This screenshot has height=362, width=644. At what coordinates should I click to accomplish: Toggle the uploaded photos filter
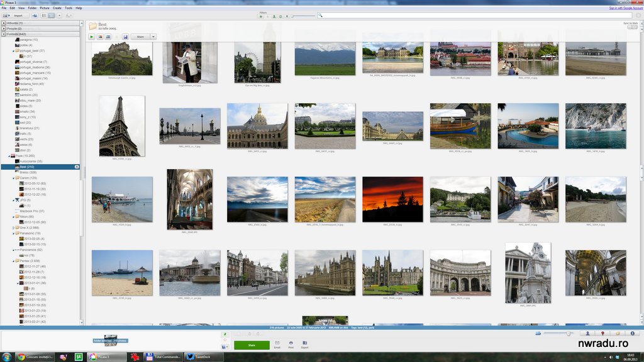[267, 16]
